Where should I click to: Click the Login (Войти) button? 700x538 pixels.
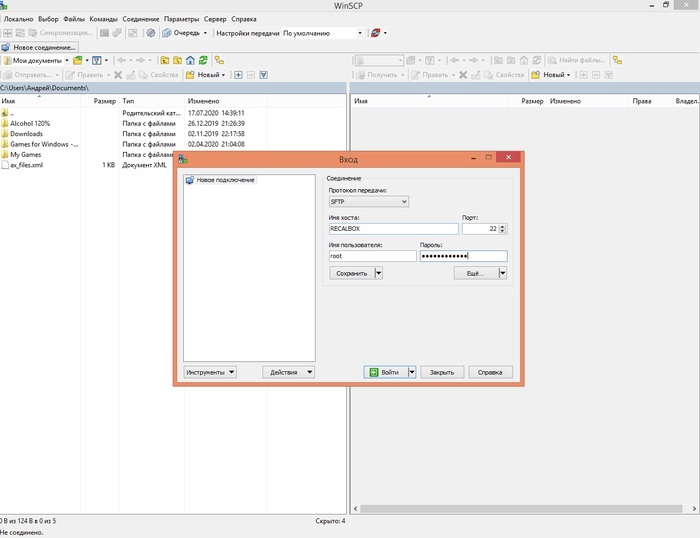click(x=384, y=372)
